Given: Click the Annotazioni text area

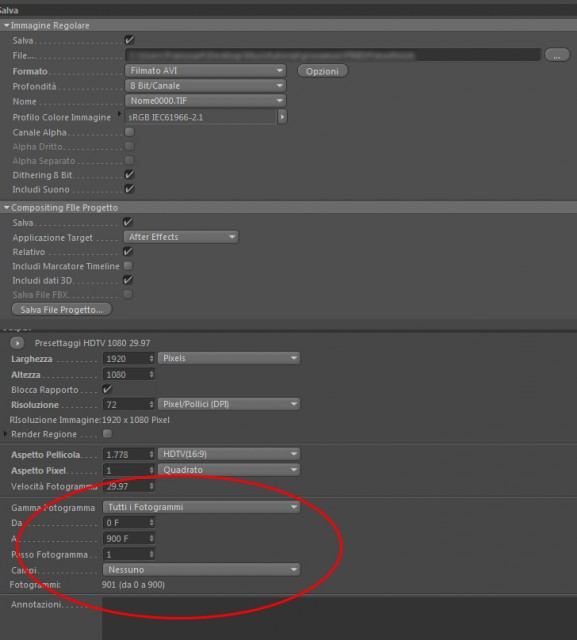Looking at the screenshot, I should (x=339, y=618).
